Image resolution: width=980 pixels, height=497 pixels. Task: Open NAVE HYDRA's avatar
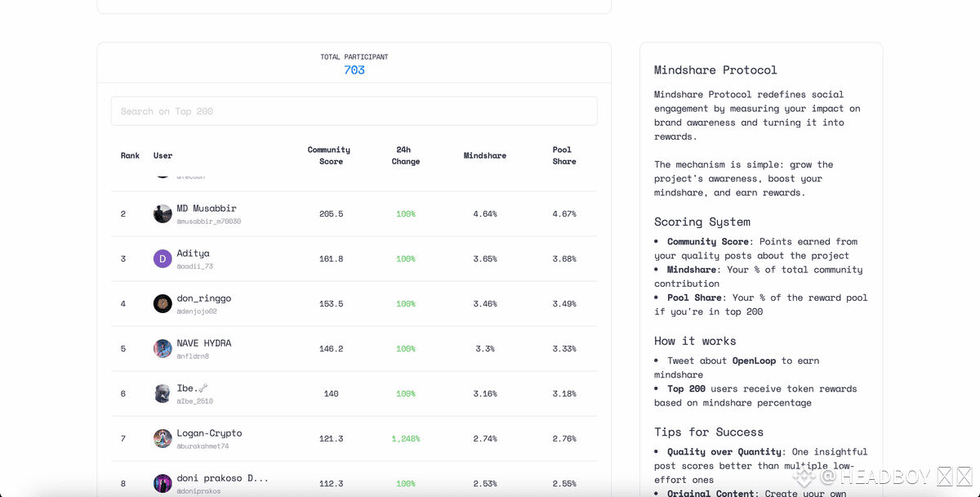[x=163, y=349]
